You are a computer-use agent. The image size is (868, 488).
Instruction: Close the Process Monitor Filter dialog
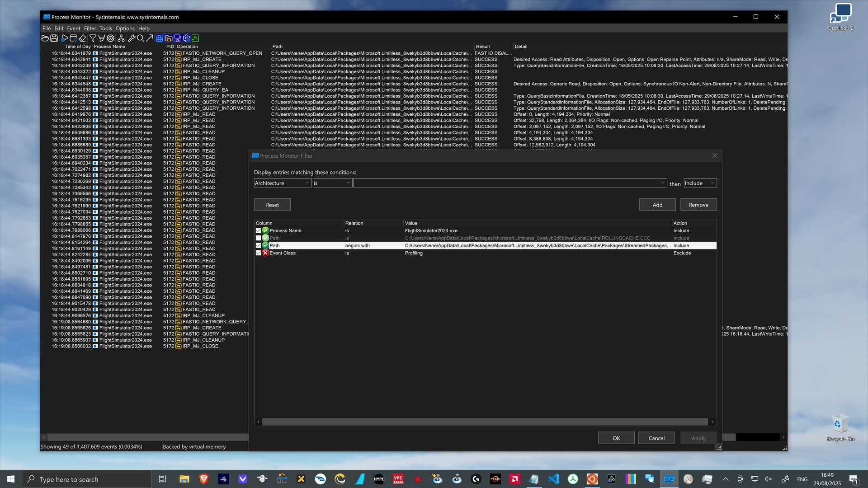pos(714,155)
